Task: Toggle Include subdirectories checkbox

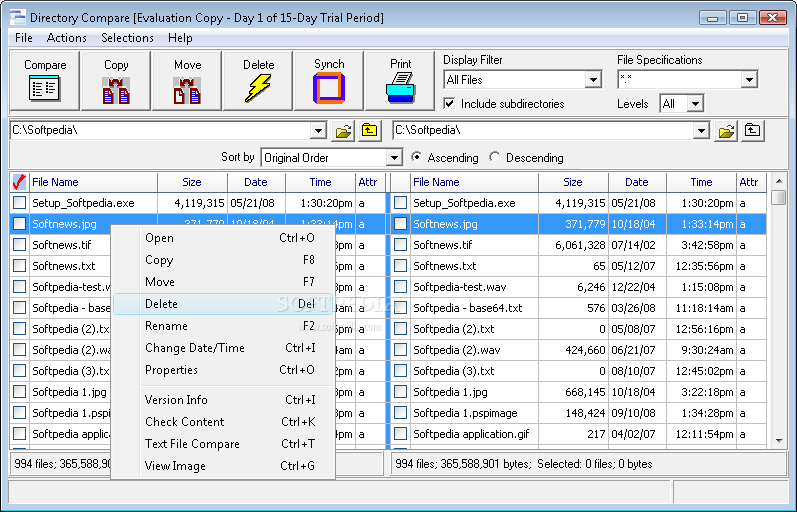Action: [449, 104]
